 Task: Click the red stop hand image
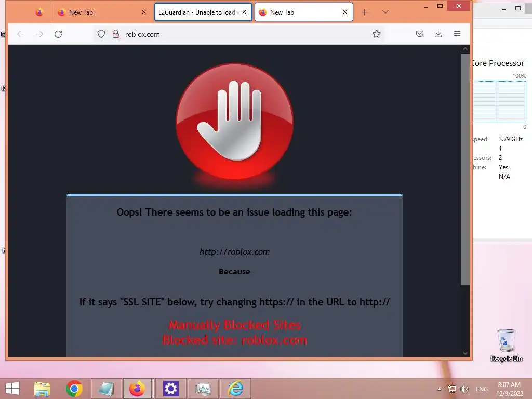click(x=234, y=121)
